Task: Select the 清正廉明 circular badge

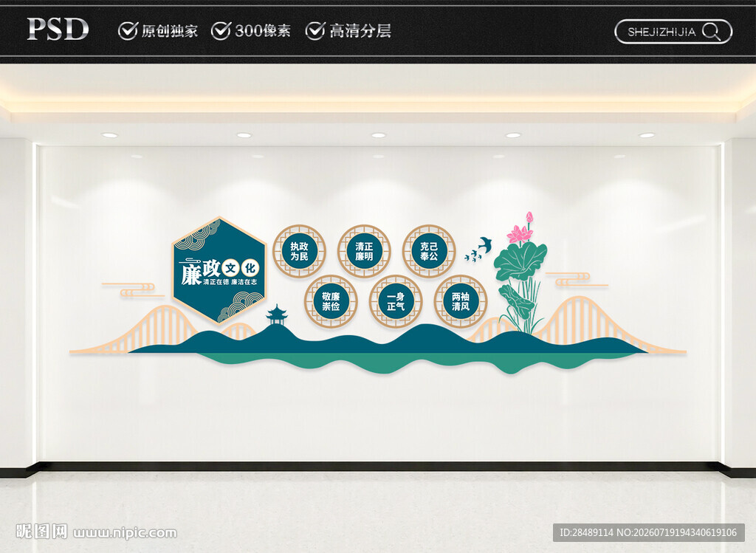Action: (x=364, y=251)
